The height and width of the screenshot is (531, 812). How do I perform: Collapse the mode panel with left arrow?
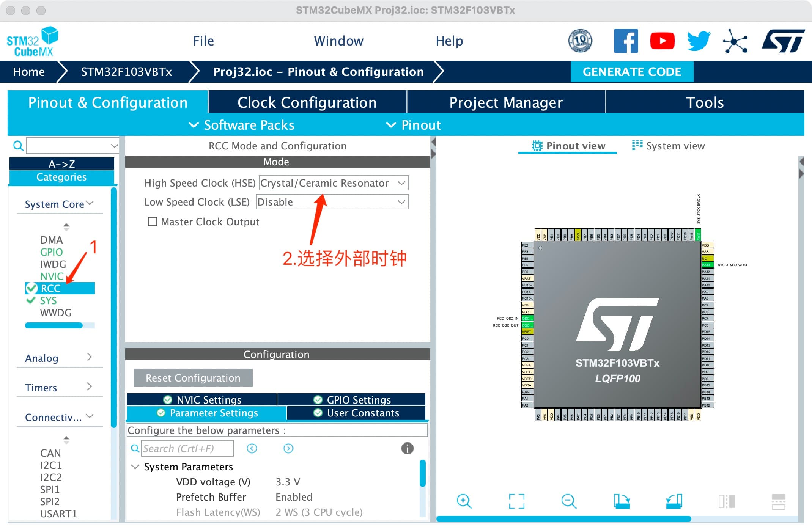pyautogui.click(x=434, y=142)
